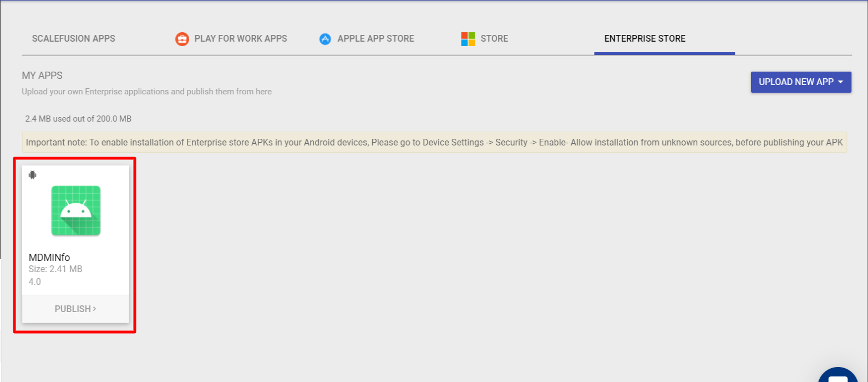Click the small Android platform icon on card
The image size is (868, 382).
33,175
